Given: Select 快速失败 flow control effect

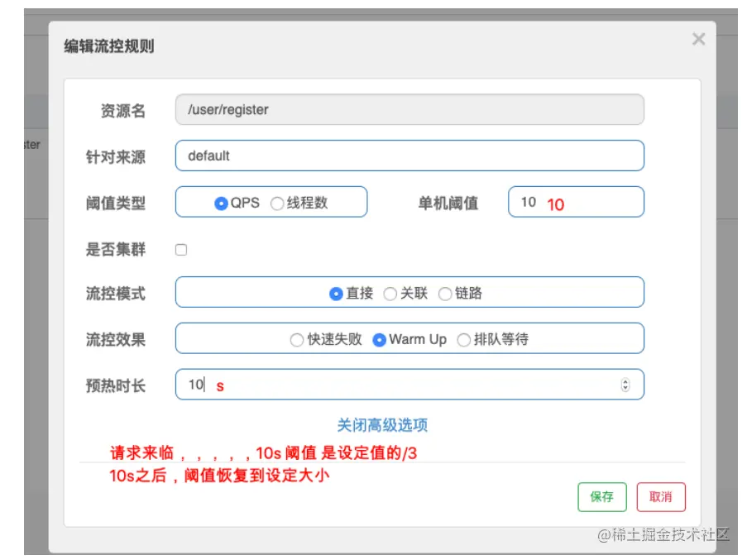Looking at the screenshot, I should click(x=297, y=340).
